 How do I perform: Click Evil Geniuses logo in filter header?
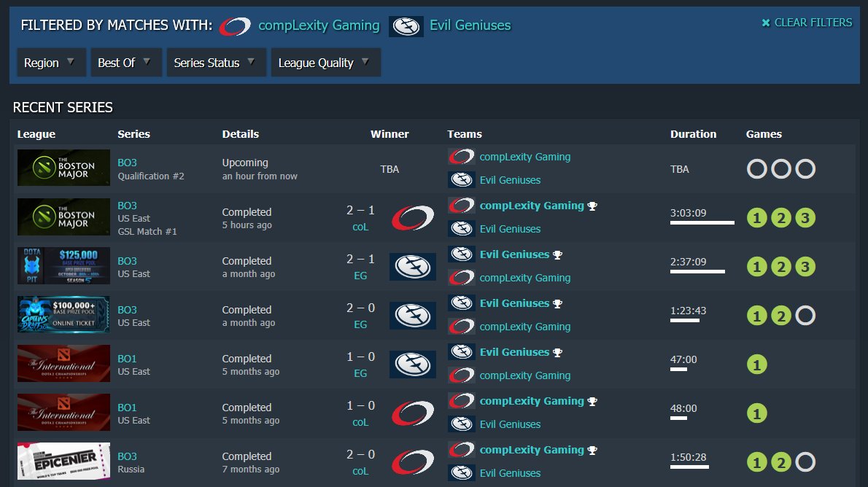point(406,26)
